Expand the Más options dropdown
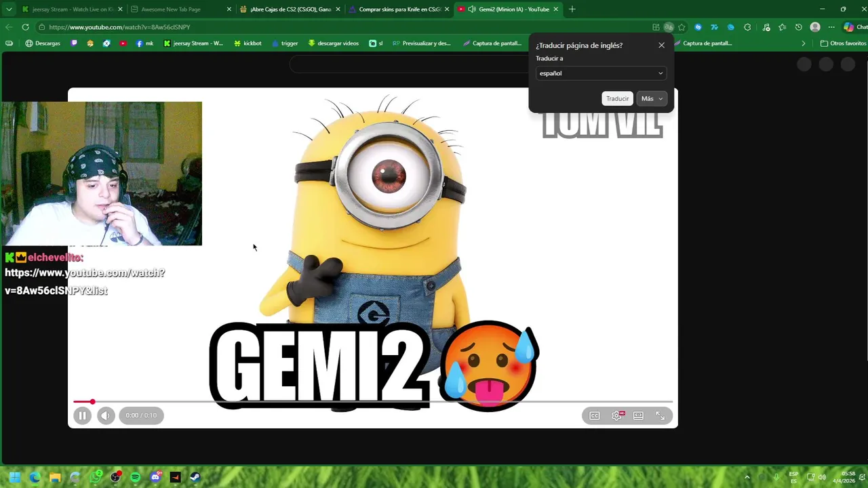The width and height of the screenshot is (868, 488). (652, 98)
